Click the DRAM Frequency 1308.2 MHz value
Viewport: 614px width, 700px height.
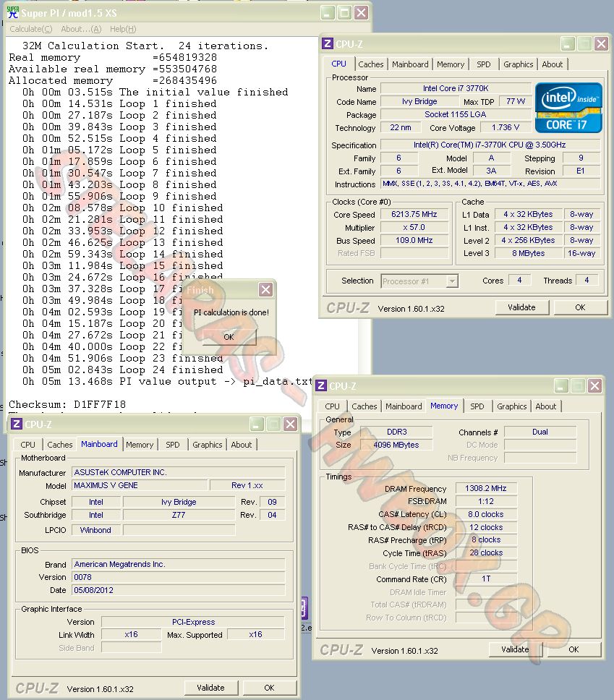[x=486, y=488]
